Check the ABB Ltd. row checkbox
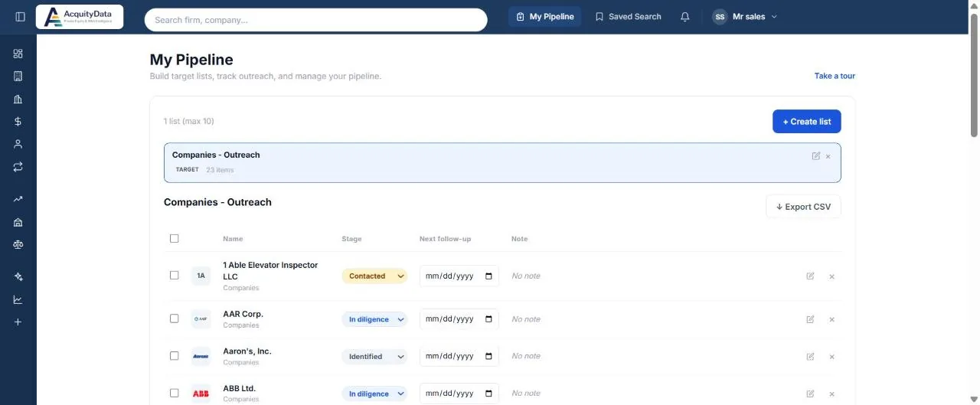 [175, 393]
